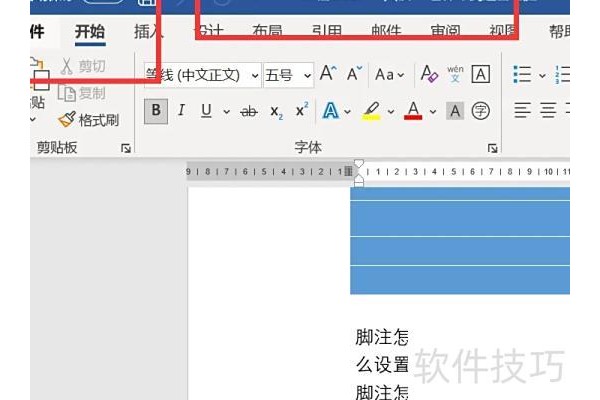
Task: Open the 文件 File tab
Action: pos(37,32)
